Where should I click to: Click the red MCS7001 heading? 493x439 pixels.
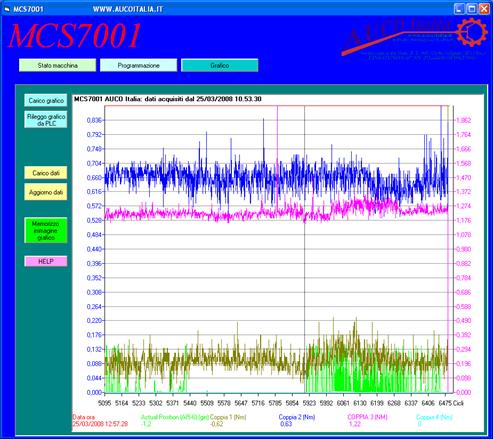pyautogui.click(x=75, y=36)
